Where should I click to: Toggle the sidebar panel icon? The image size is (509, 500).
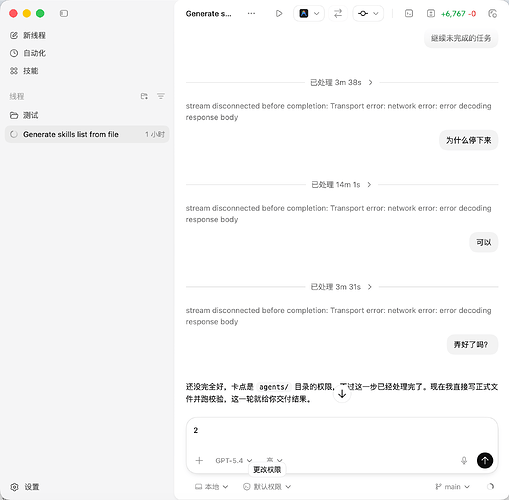pyautogui.click(x=64, y=13)
